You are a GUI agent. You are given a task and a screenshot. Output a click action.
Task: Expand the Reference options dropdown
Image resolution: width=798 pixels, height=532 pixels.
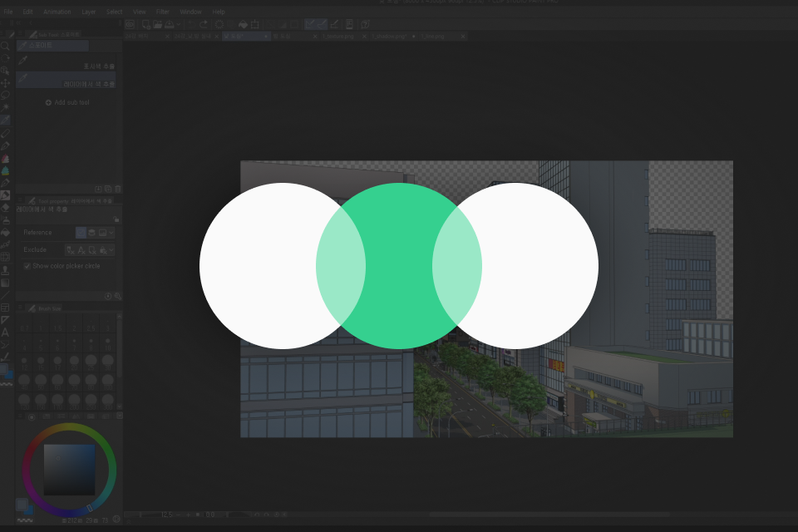[x=111, y=232]
